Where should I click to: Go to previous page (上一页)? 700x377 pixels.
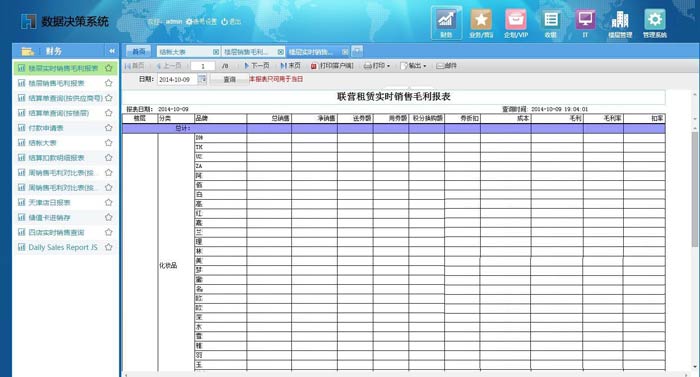click(168, 66)
